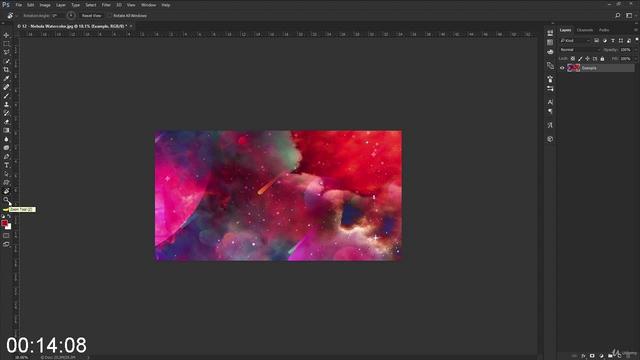Screen dimensions: 640x360
Task: Open the Libraries cloud panel icon
Action: (x=550, y=52)
